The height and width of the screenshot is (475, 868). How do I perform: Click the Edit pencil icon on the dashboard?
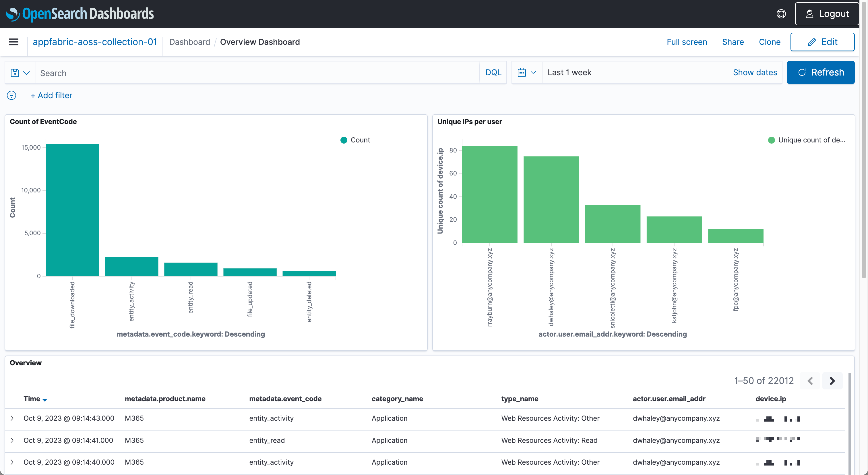[812, 42]
